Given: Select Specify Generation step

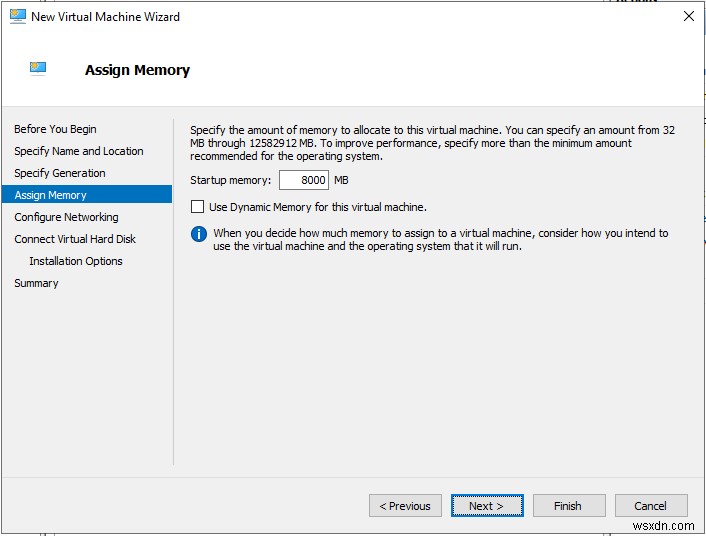Looking at the screenshot, I should click(60, 173).
